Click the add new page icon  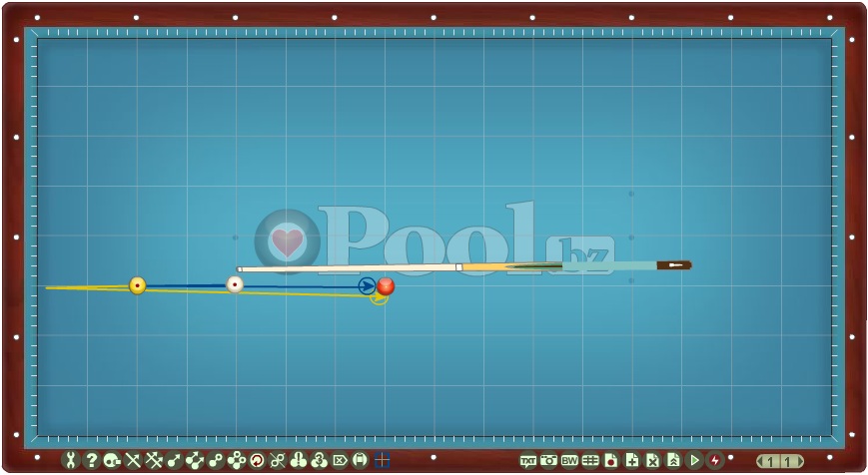click(632, 460)
